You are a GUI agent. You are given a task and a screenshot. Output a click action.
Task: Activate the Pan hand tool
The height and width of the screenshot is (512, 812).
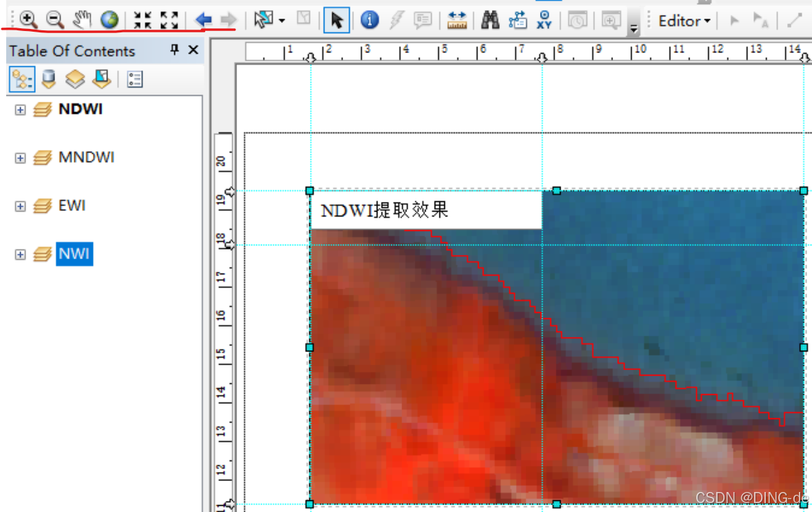(82, 20)
